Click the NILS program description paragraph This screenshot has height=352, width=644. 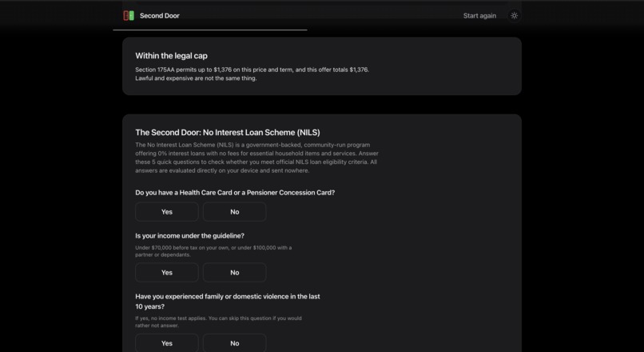coord(256,158)
